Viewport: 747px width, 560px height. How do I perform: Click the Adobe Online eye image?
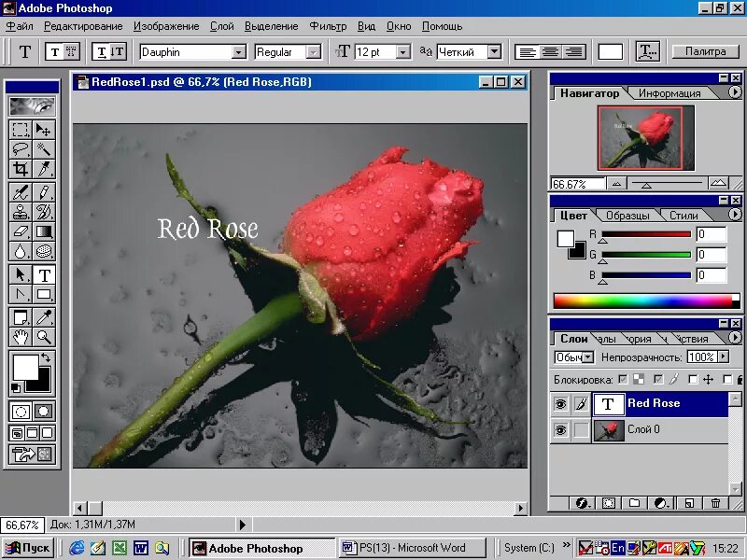(x=33, y=105)
